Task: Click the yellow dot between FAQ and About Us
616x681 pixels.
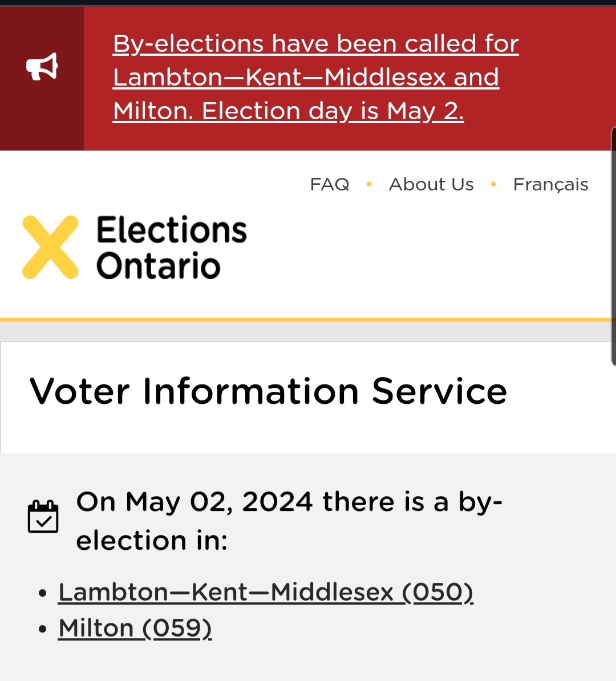Action: pyautogui.click(x=369, y=184)
